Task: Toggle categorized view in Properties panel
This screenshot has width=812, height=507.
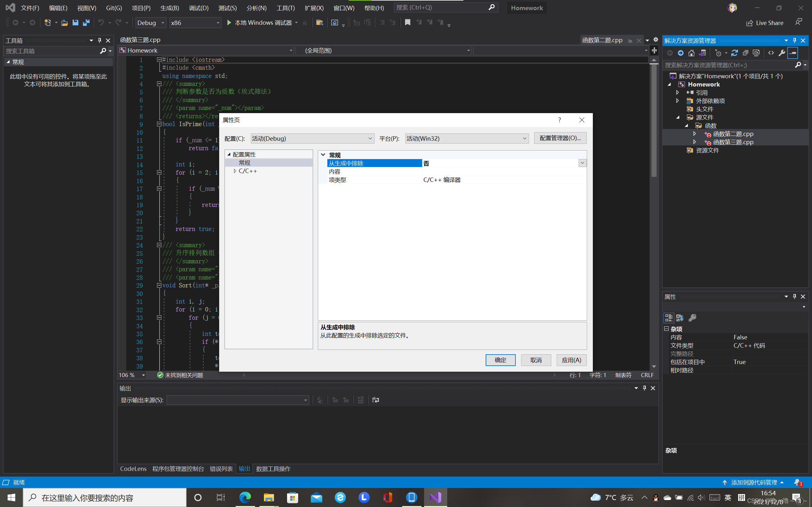Action: [x=668, y=318]
